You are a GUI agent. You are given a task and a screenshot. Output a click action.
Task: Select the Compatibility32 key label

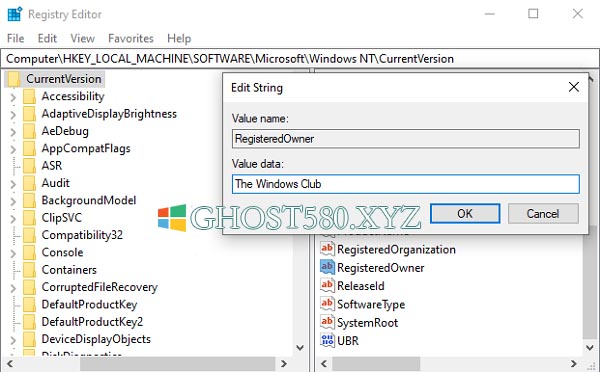(82, 235)
